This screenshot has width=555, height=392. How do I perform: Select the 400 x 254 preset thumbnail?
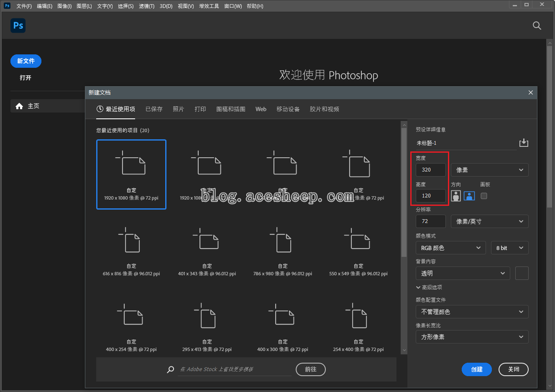click(x=131, y=325)
